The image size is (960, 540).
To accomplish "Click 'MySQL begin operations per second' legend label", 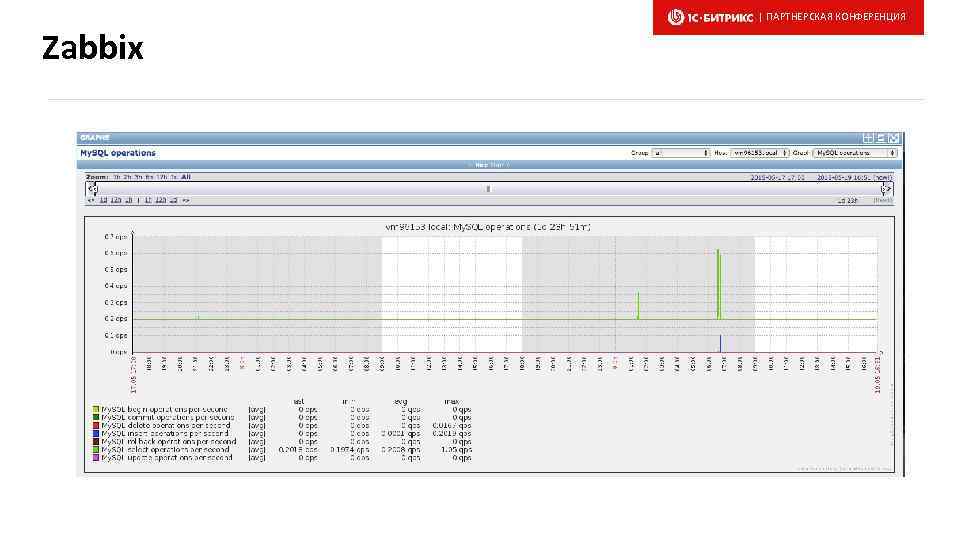I will (x=164, y=409).
